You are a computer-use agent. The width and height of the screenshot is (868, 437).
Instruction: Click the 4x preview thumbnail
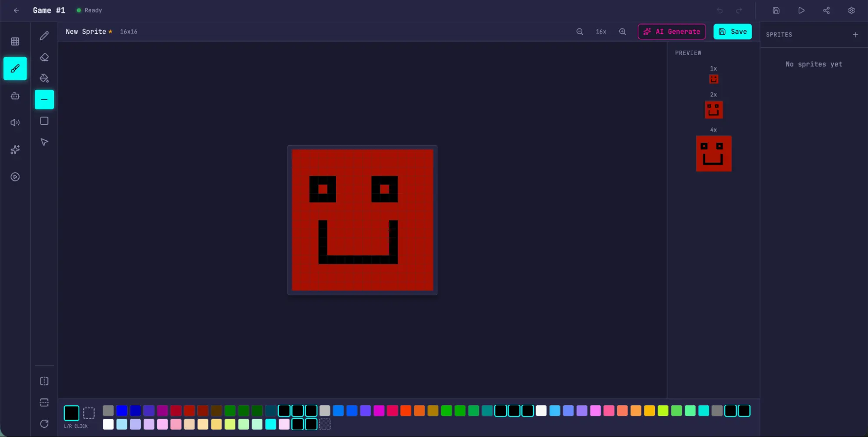(713, 154)
